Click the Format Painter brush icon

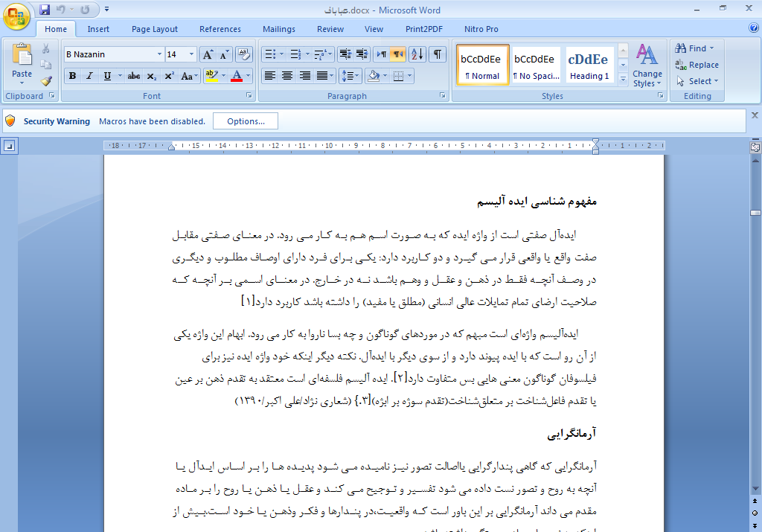(x=46, y=81)
